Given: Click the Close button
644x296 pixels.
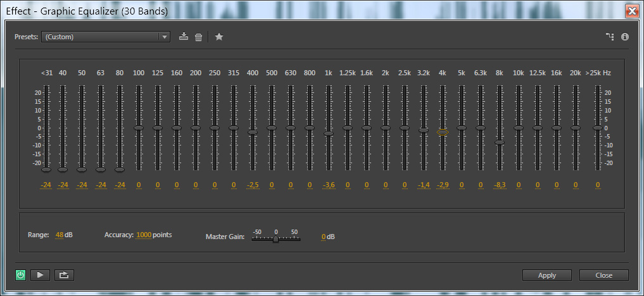Looking at the screenshot, I should tap(603, 275).
